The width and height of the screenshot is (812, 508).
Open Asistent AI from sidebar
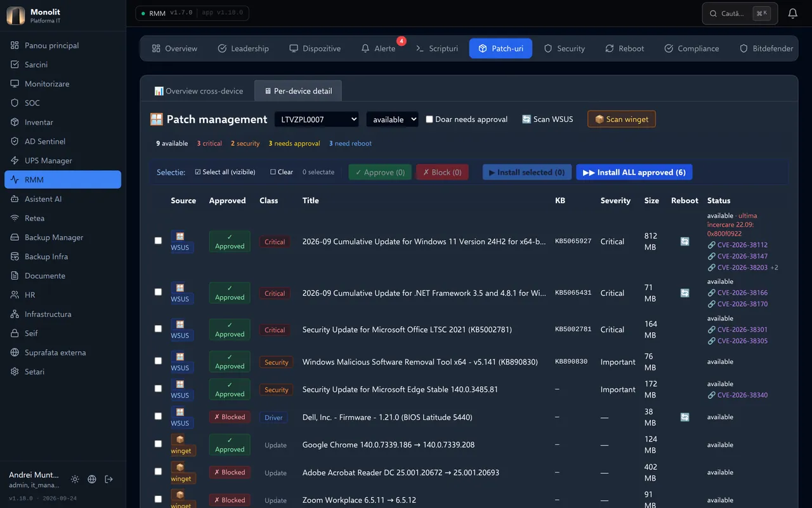(x=63, y=199)
